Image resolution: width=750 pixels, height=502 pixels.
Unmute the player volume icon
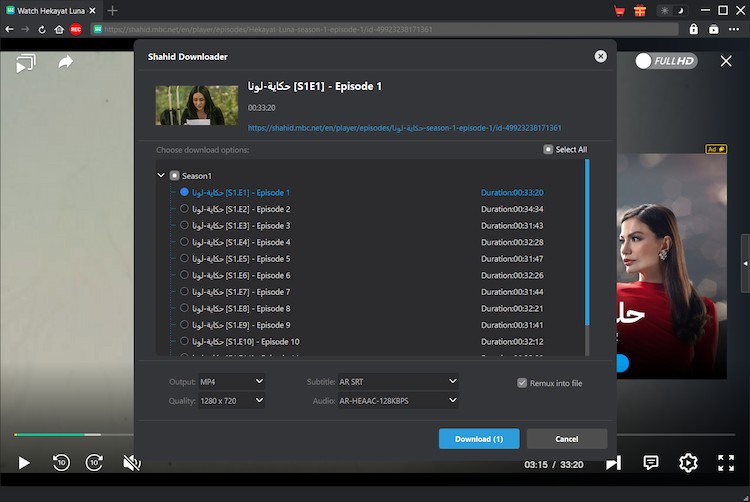(131, 462)
